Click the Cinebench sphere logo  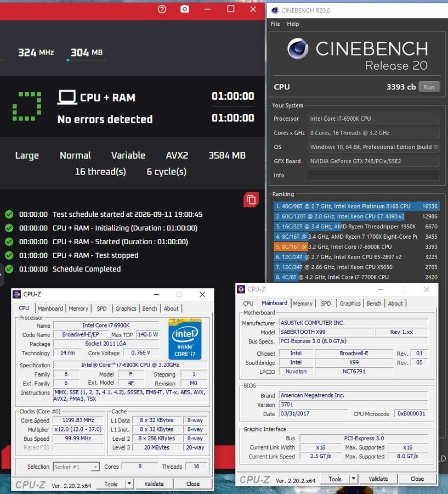[298, 48]
